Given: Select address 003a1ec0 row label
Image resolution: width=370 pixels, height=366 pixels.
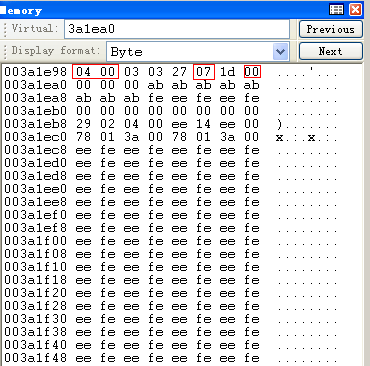Looking at the screenshot, I should click(35, 137).
